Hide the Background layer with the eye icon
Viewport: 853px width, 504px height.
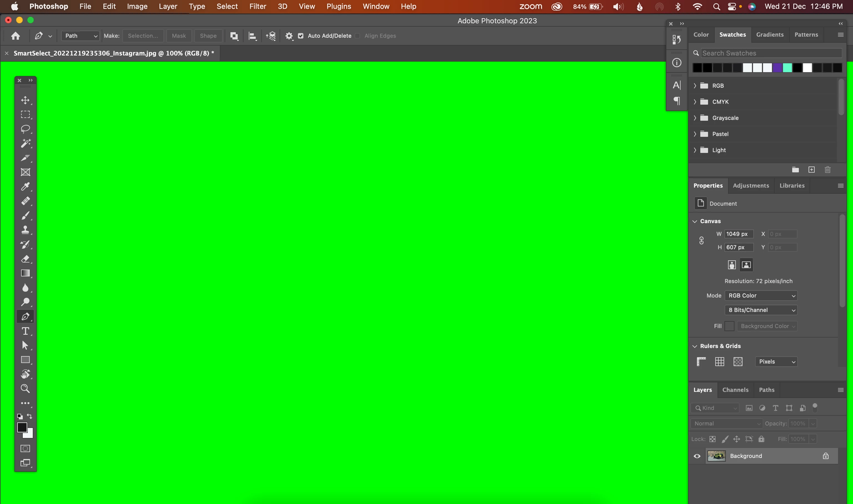pos(697,456)
